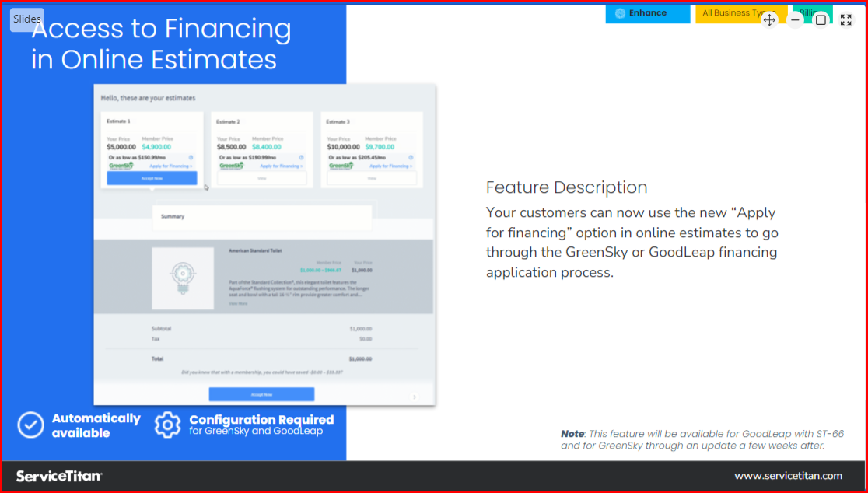
Task: Click the Automatically available text
Action: 96,425
